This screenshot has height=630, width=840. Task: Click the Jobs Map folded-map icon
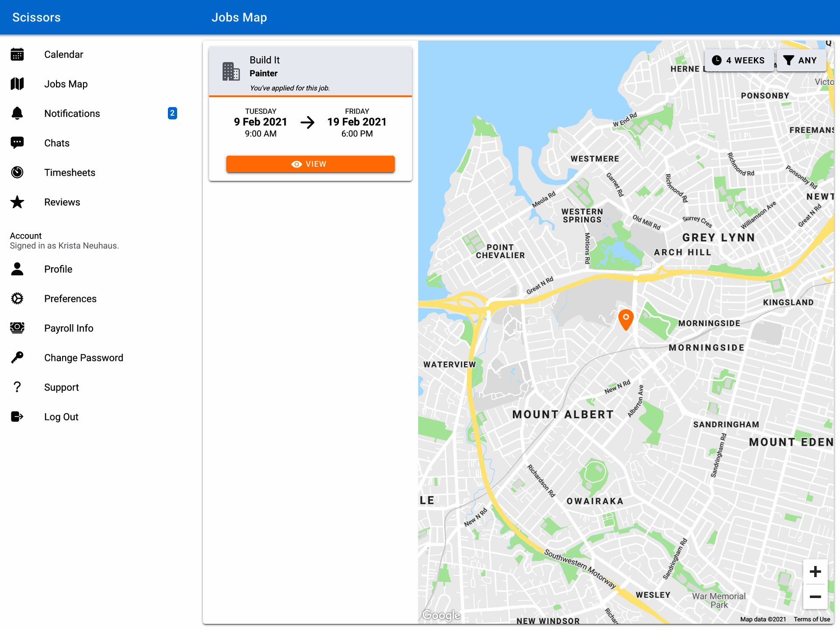(17, 84)
